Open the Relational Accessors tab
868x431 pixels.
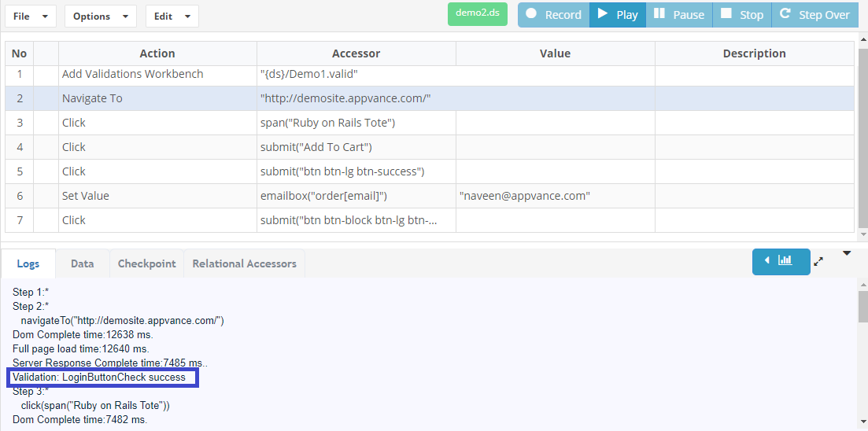244,263
